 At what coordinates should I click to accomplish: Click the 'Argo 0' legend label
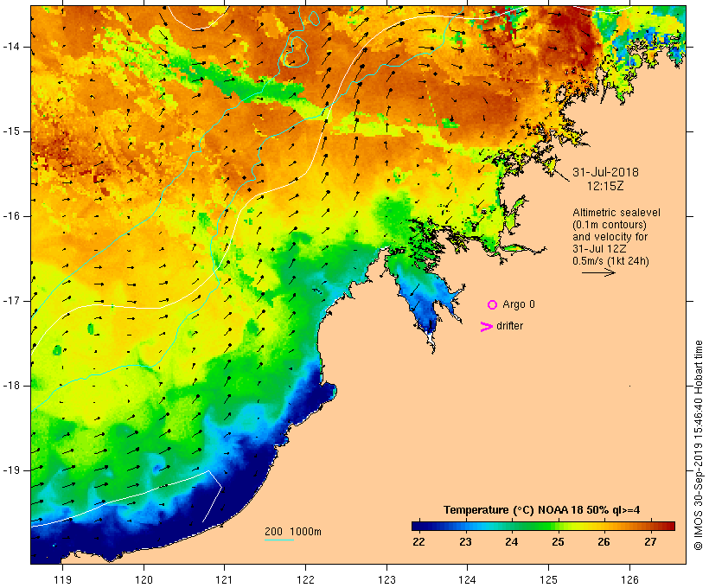519,304
